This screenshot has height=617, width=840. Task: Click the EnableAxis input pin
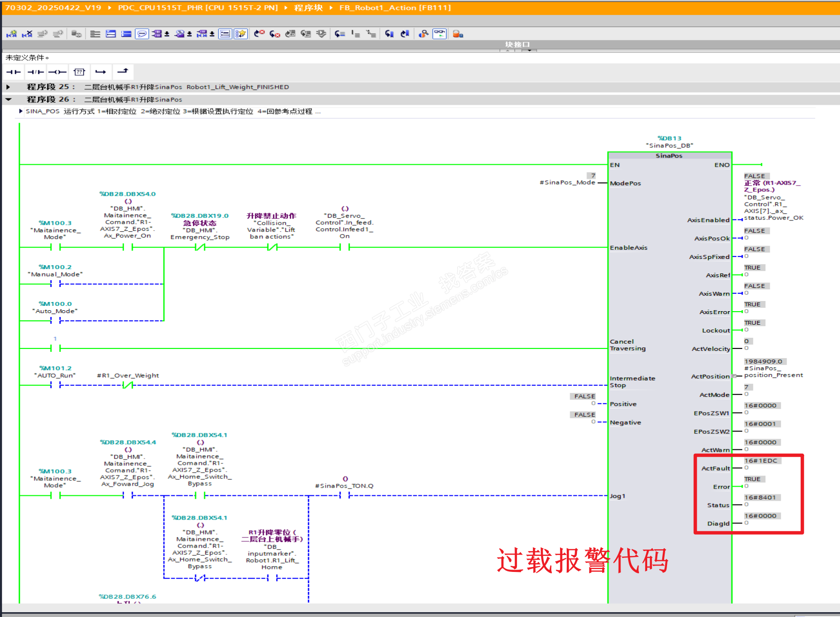[x=628, y=248]
